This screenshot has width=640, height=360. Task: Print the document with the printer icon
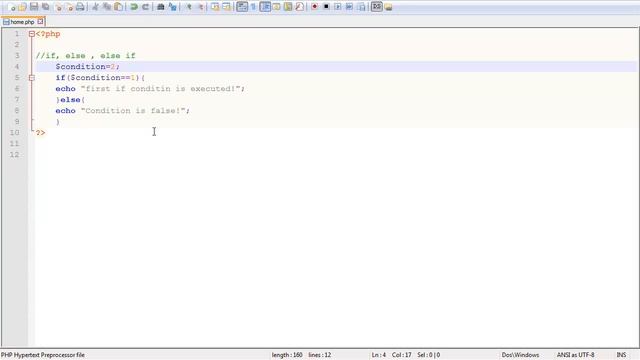click(80, 7)
